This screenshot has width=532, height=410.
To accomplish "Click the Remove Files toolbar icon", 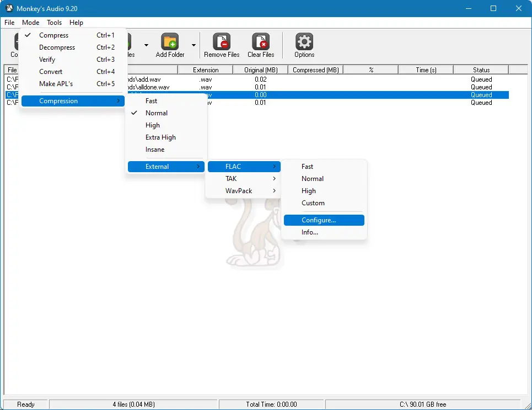I will tap(222, 41).
